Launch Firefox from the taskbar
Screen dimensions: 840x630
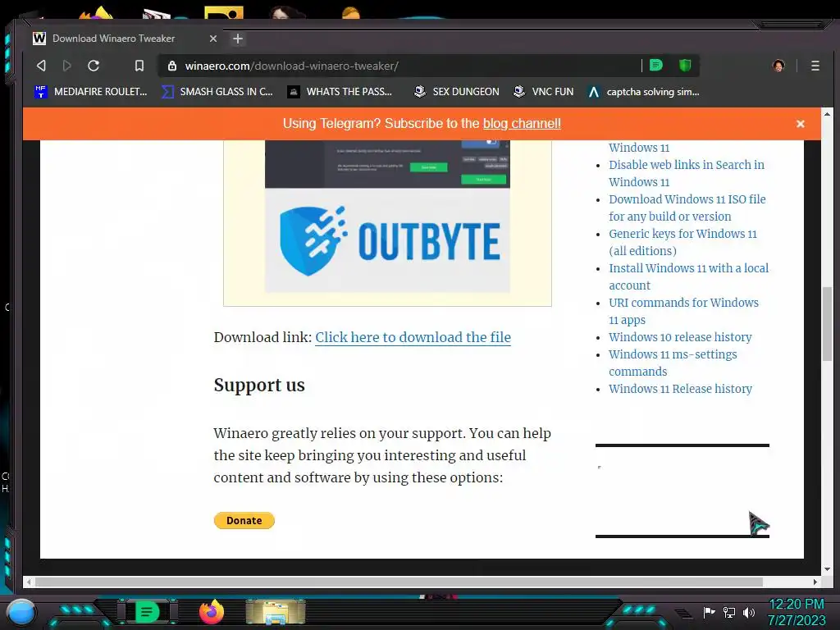click(x=212, y=612)
